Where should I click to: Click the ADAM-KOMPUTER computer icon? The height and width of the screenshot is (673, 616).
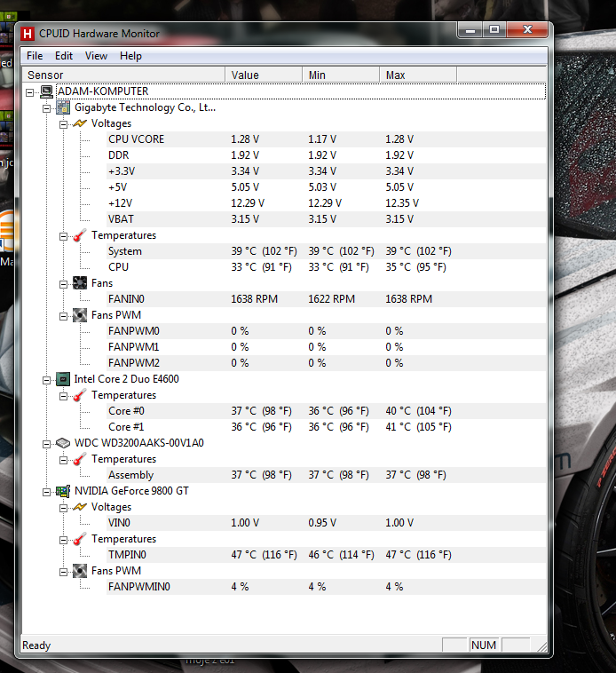click(x=46, y=91)
